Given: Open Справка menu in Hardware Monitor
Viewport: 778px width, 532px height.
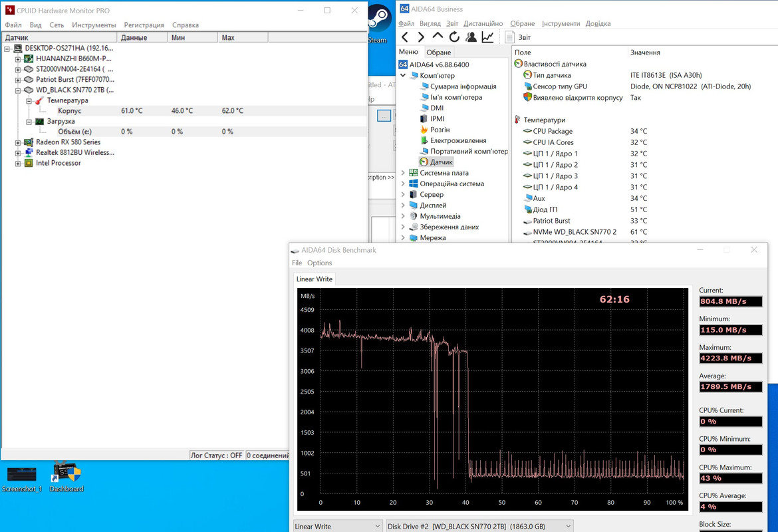Looking at the screenshot, I should pos(186,25).
